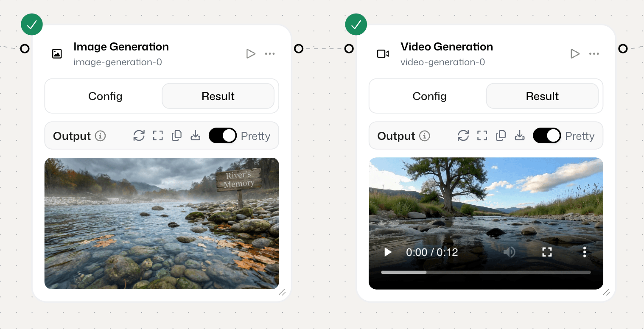Mute the video player audio
The image size is (644, 329).
pos(509,252)
